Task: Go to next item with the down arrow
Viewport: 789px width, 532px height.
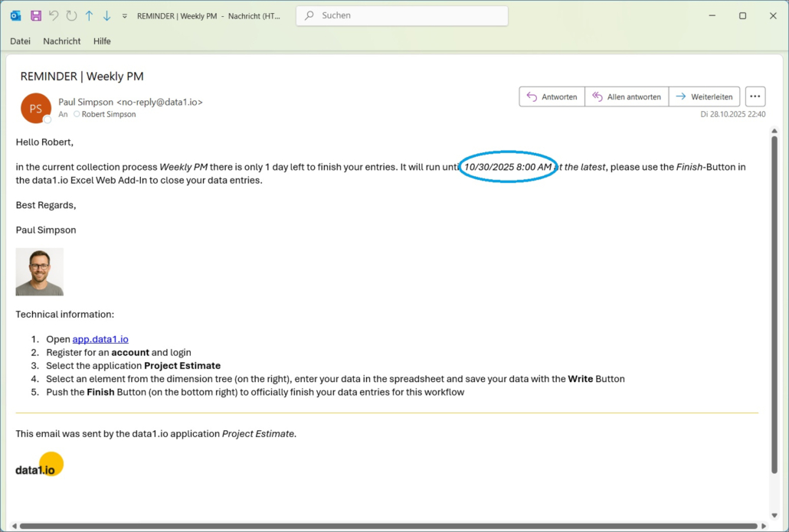Action: [x=106, y=15]
